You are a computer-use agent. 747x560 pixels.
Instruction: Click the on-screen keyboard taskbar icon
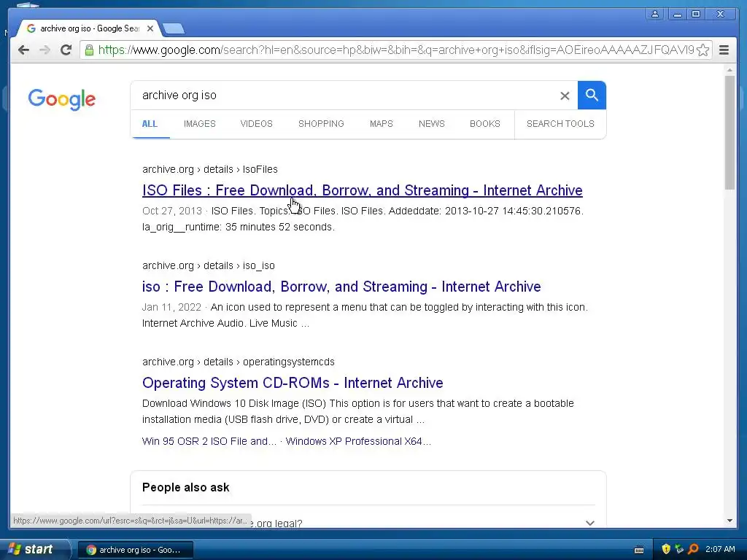coord(639,550)
